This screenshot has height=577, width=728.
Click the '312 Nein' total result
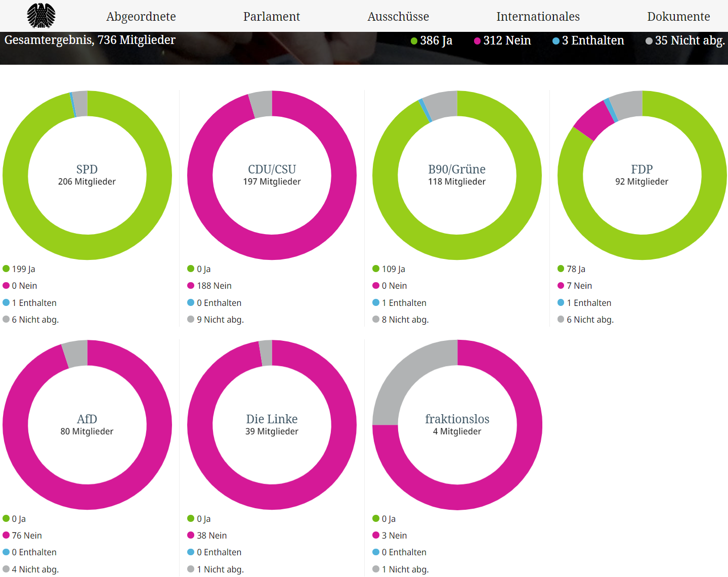tap(502, 40)
